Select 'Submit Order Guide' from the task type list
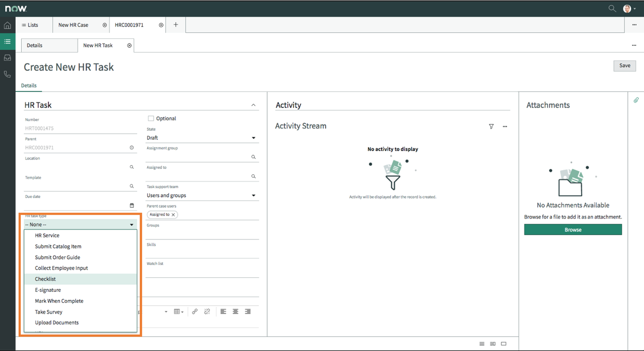644x351 pixels. point(80,257)
